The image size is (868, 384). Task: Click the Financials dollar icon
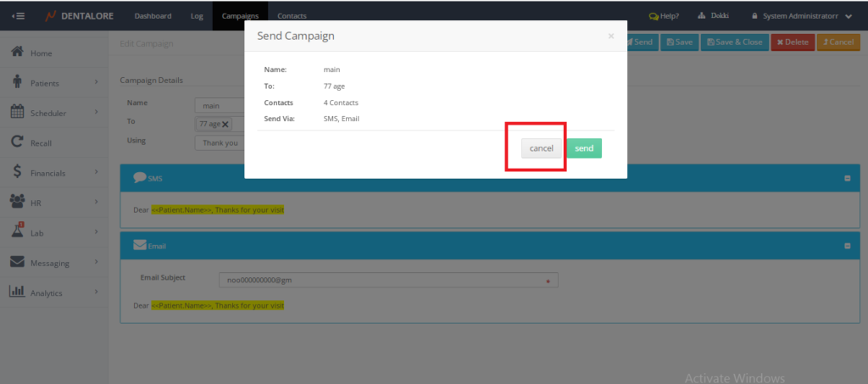coord(16,172)
